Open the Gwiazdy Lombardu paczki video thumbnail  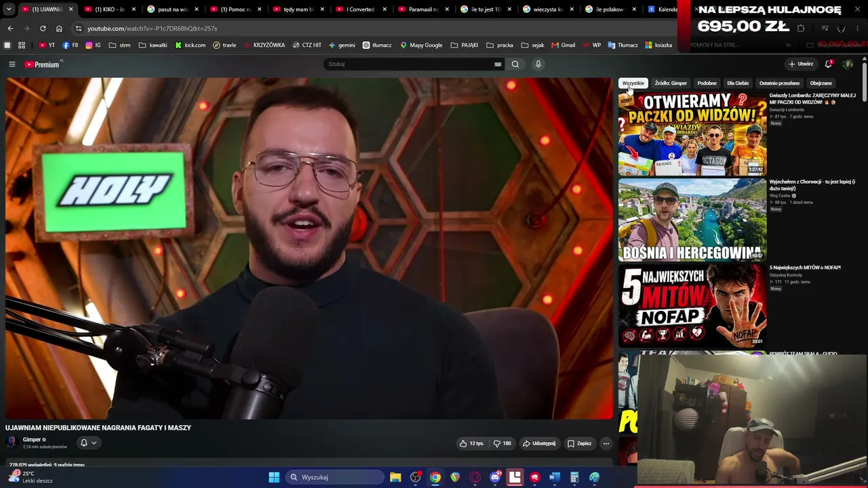[692, 134]
